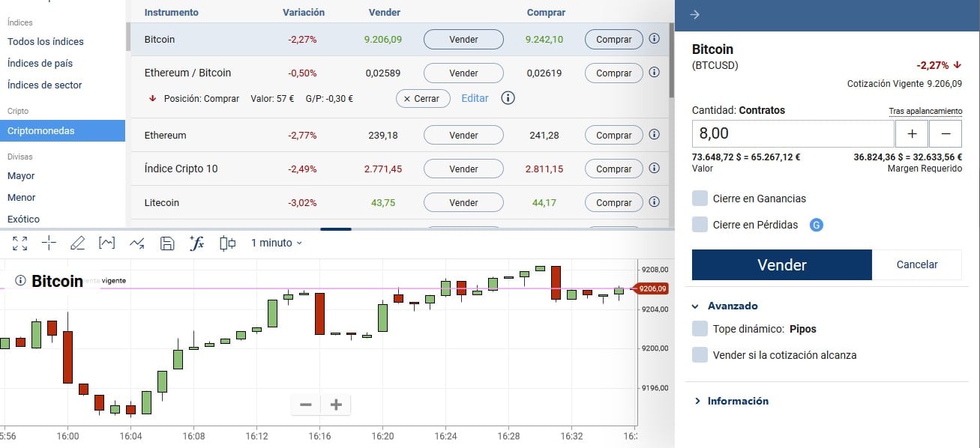Select Índices de país in sidebar
Image resolution: width=980 pixels, height=448 pixels.
(x=40, y=63)
